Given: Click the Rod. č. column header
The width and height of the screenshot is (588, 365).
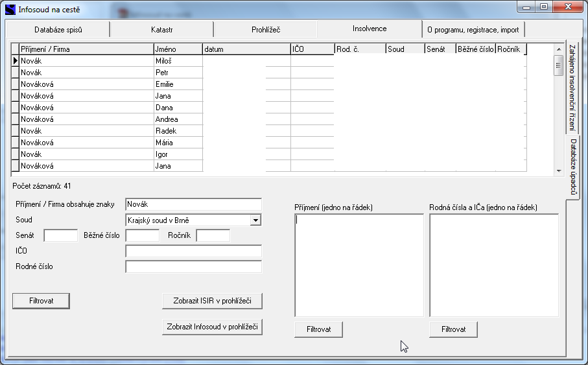Looking at the screenshot, I should 360,49.
